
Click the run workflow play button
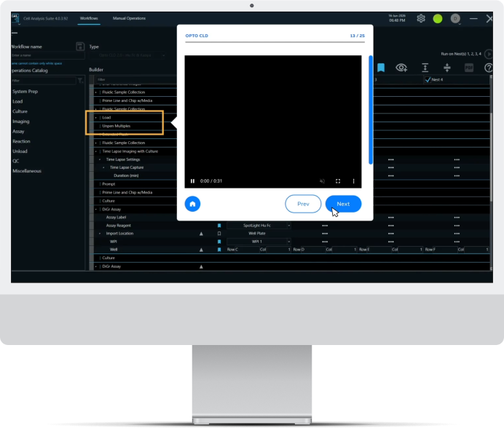click(488, 54)
